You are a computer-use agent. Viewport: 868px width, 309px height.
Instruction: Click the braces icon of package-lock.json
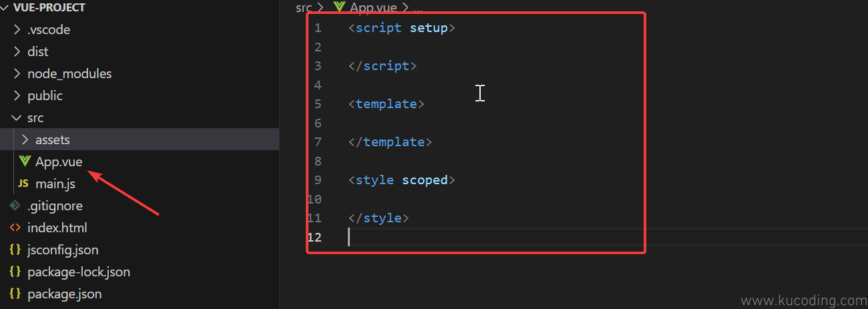[15, 272]
